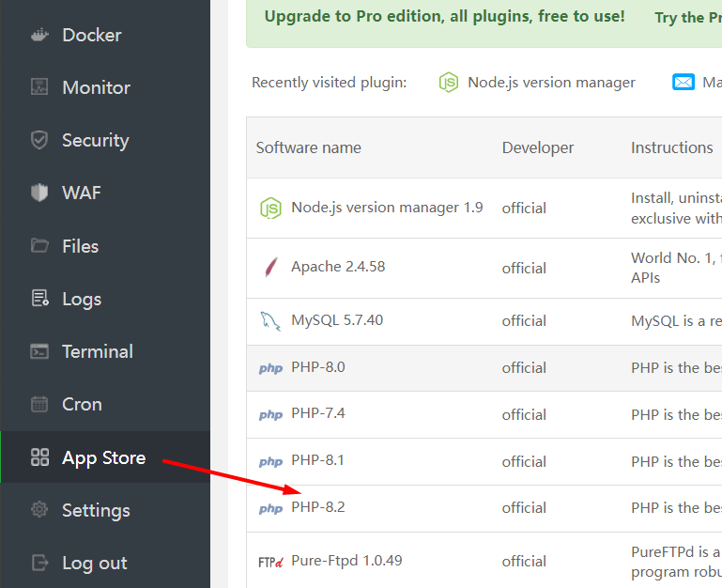Click official in the Apache row

524,269
